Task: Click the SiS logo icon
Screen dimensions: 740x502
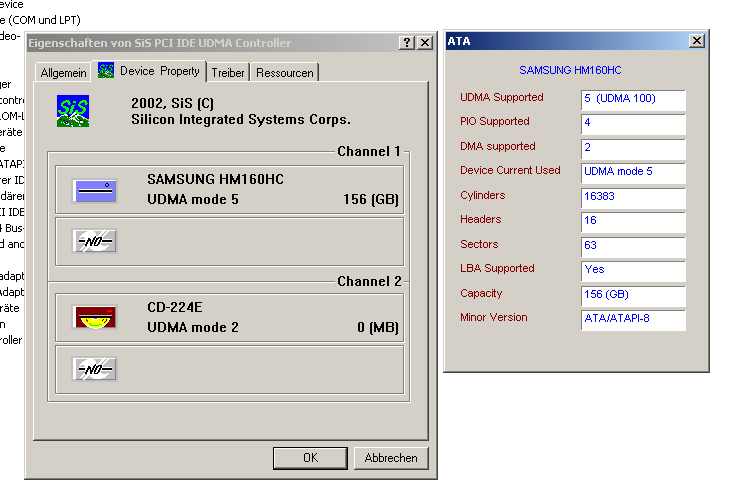Action: 73,111
